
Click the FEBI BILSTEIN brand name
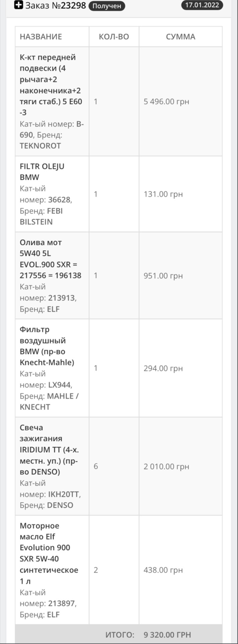coord(41,216)
